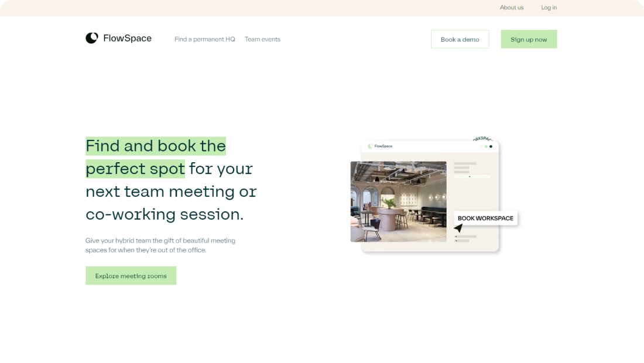Click Explore meeting rooms button
This screenshot has width=644, height=363.
(131, 276)
